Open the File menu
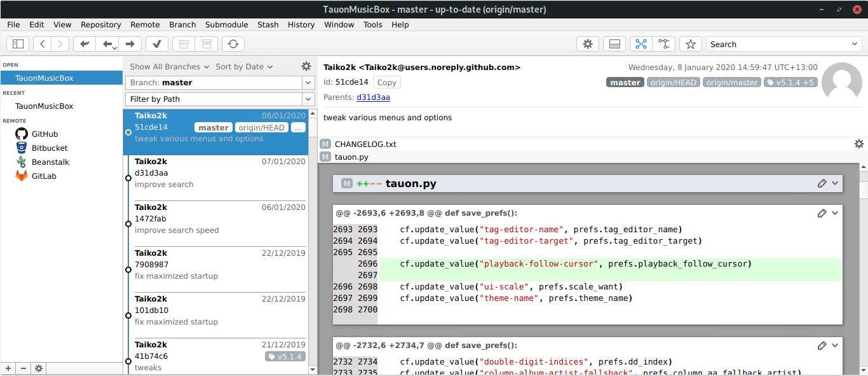 pyautogui.click(x=13, y=25)
